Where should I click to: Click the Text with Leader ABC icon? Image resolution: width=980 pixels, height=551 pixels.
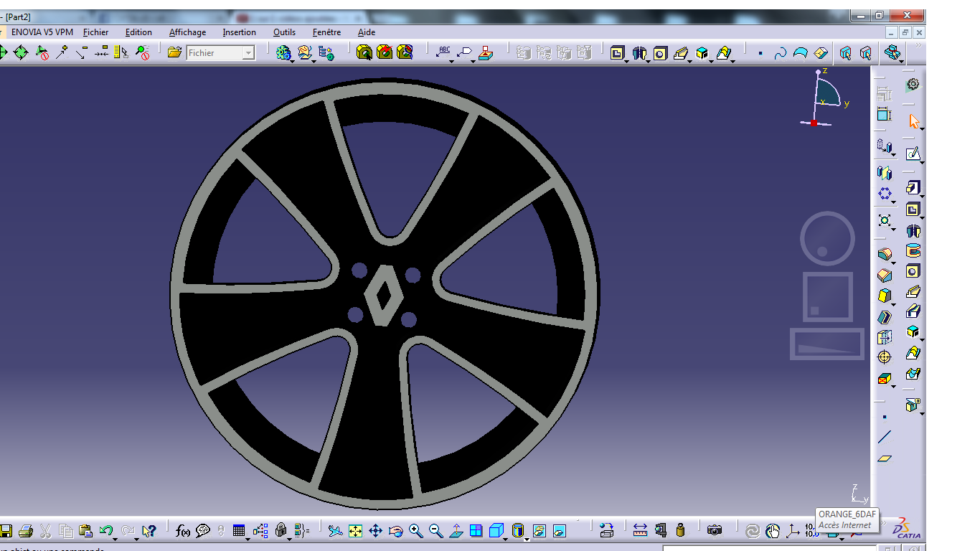click(444, 51)
